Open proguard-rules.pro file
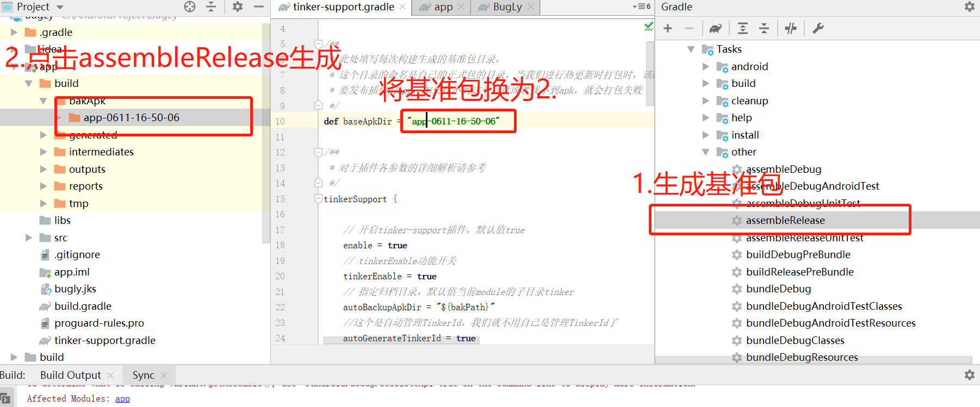980x407 pixels. tap(99, 323)
